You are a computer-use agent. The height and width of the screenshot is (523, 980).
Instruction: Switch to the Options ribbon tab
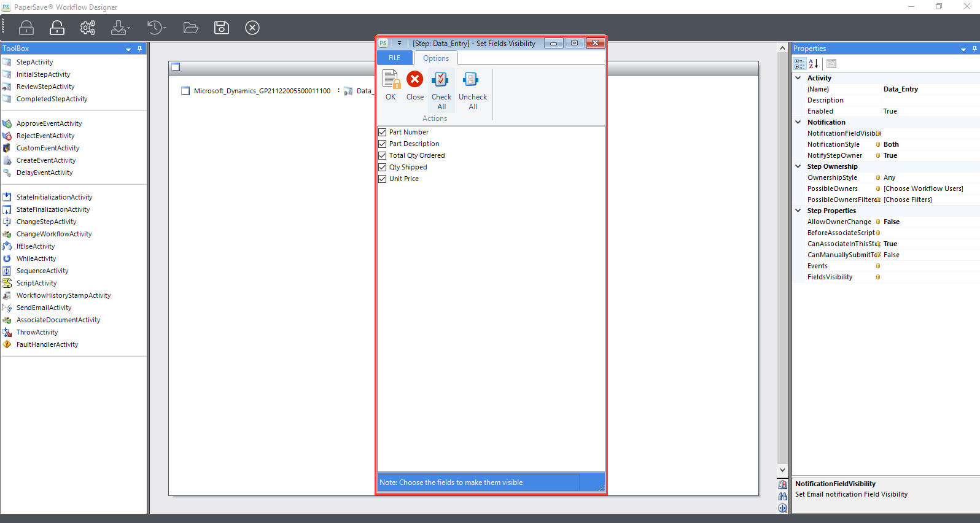pyautogui.click(x=435, y=58)
